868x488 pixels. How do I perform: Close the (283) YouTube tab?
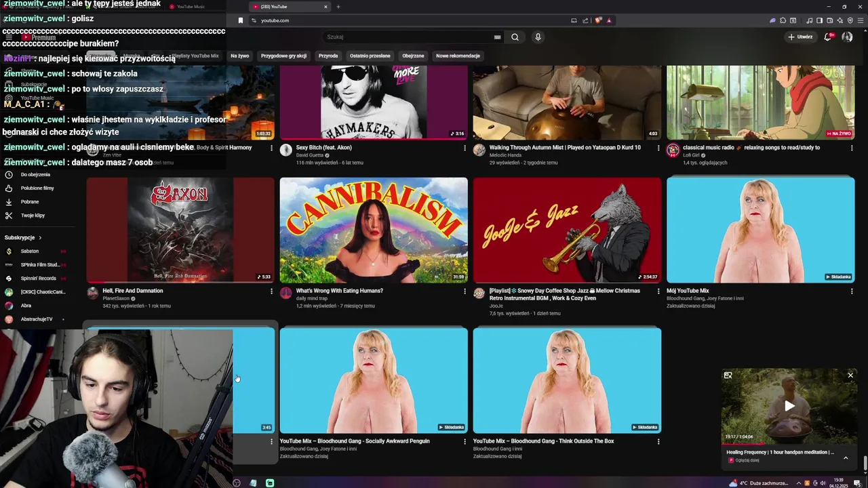coord(325,7)
